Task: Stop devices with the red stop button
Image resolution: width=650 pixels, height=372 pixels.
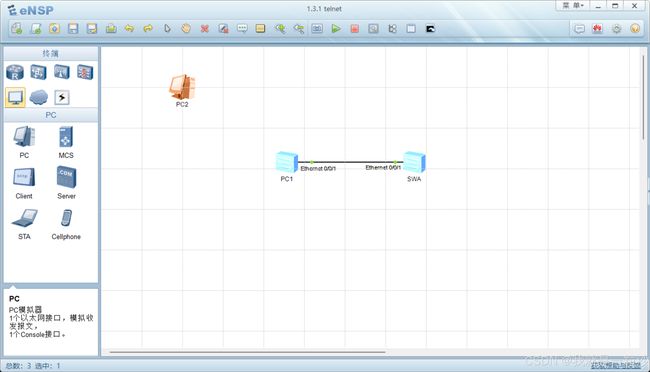Action: 354,28
